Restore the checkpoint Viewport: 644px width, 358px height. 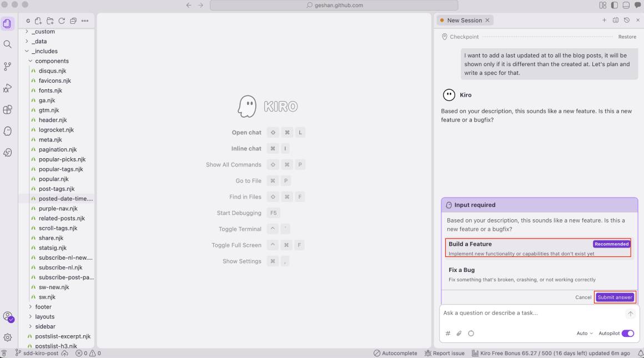(627, 37)
